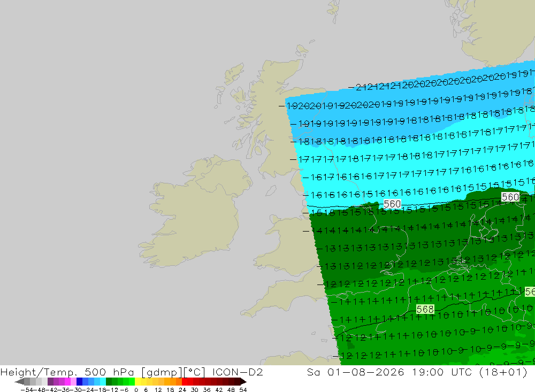
Task: Select the bright red swatch above 24
Action: (x=185, y=382)
